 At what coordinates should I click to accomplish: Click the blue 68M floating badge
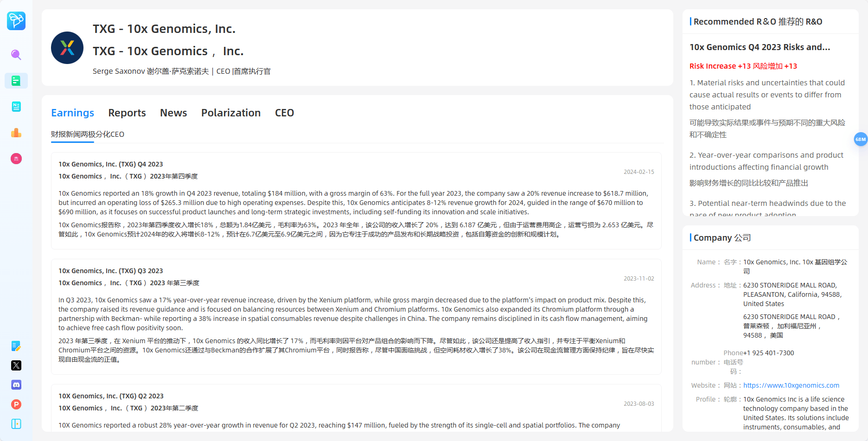point(861,139)
